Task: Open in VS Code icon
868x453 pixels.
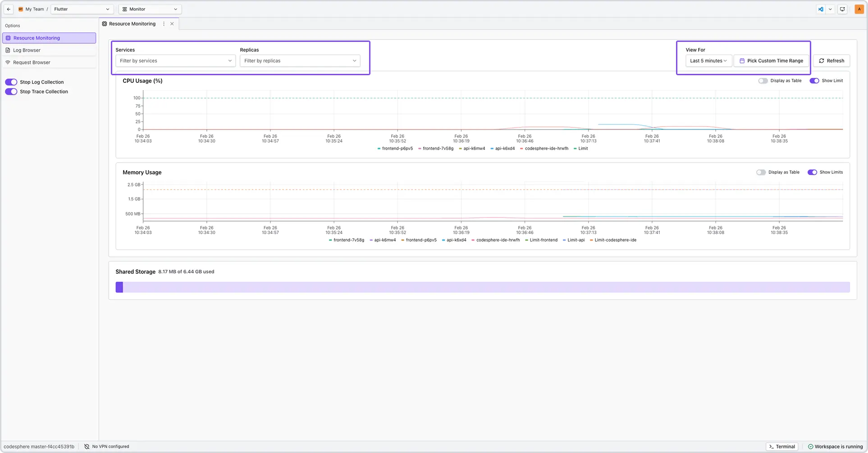Action: click(x=821, y=9)
